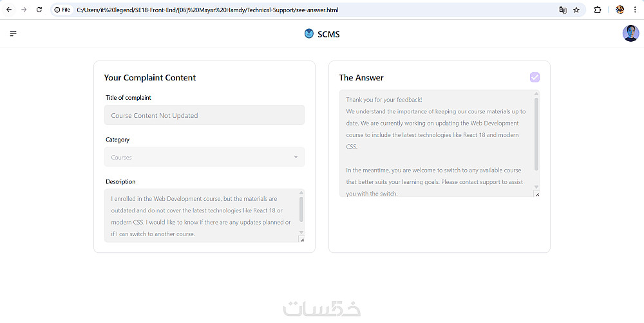Click the Title of complaint field
This screenshot has height=323, width=644.
204,115
